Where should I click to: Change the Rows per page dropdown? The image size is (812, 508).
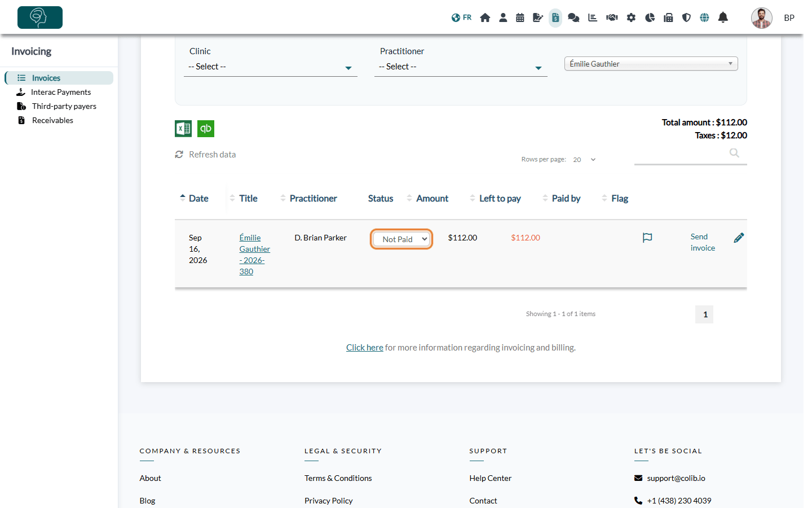pos(585,160)
